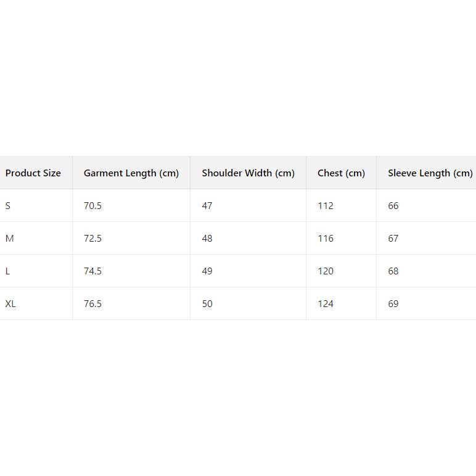
Task: Click sleeve length value 68
Action: (393, 271)
